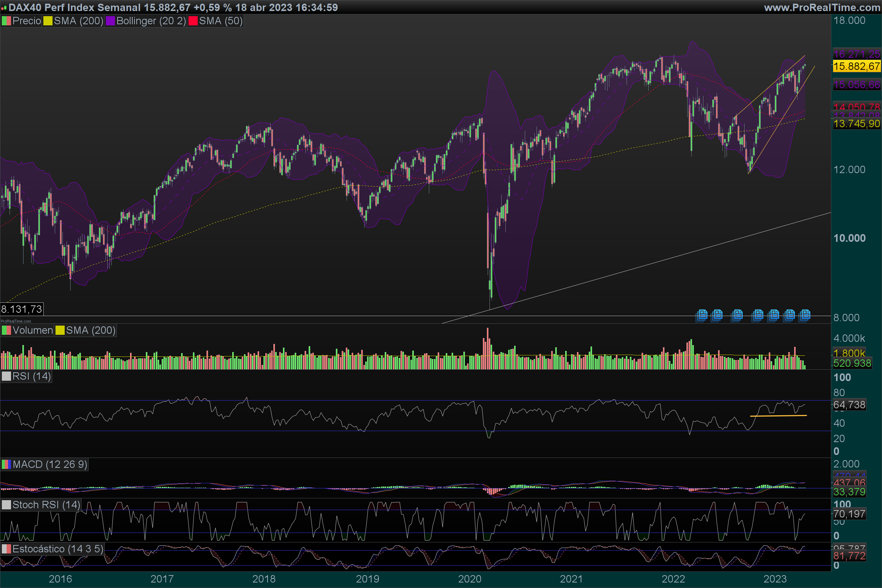
Task: Open the fourth blue news document icon
Action: 758,315
